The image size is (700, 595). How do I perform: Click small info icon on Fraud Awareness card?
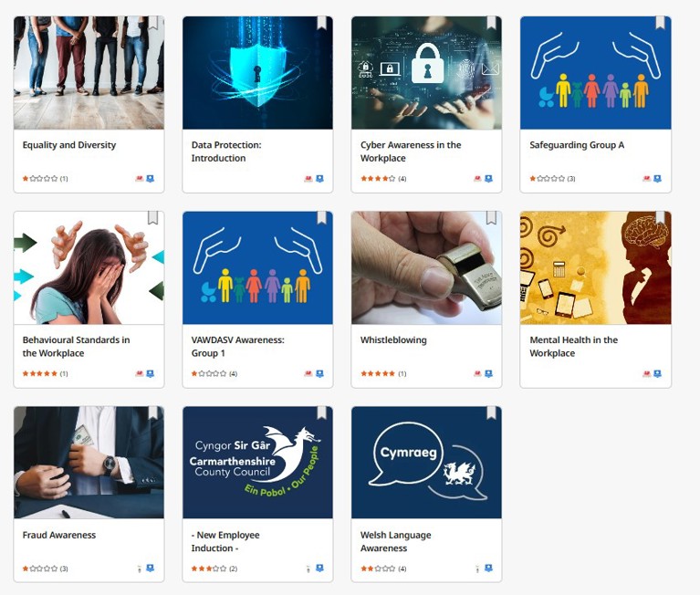tap(140, 569)
